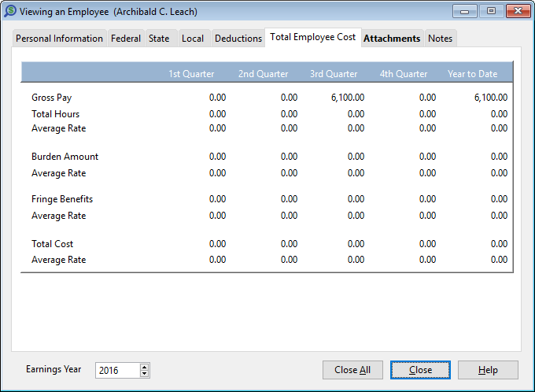Increase the Earnings Year with up arrow
Screen dimensions: 535x392
[144, 367]
